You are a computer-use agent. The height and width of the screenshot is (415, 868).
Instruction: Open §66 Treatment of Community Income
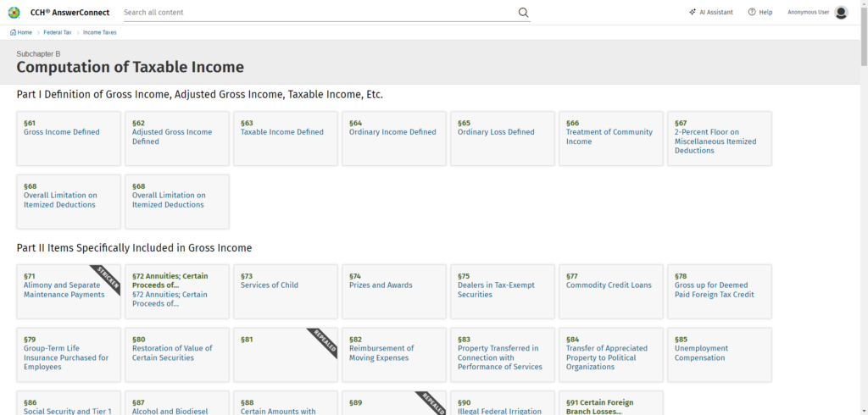pyautogui.click(x=611, y=138)
